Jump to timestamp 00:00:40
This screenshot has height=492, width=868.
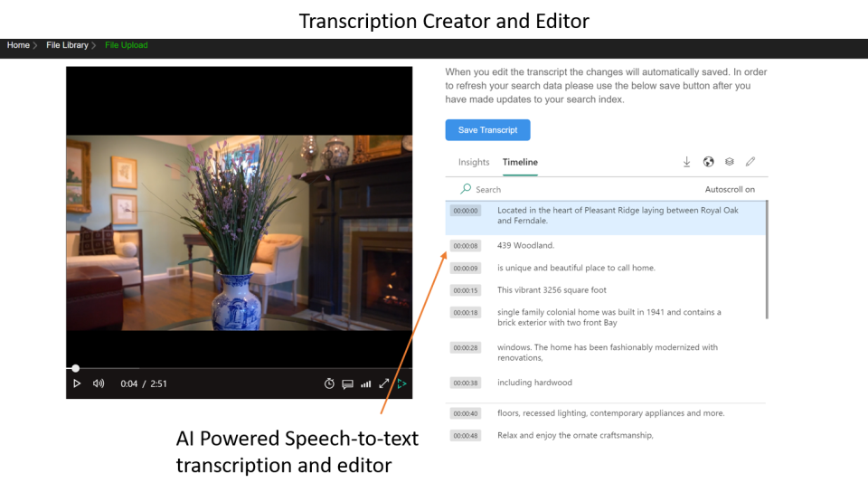(465, 413)
